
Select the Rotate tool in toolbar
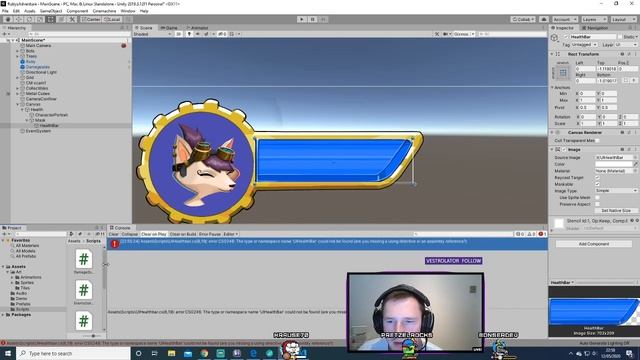29,19
